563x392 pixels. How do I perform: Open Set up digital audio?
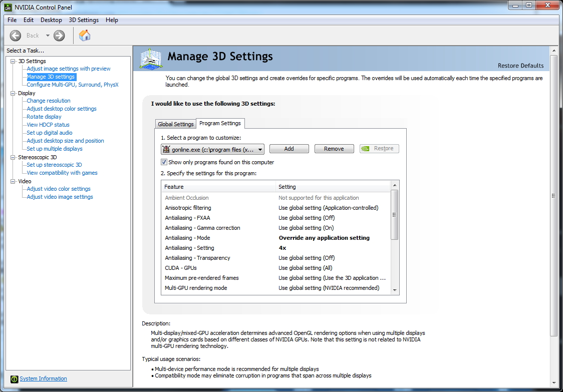point(50,133)
